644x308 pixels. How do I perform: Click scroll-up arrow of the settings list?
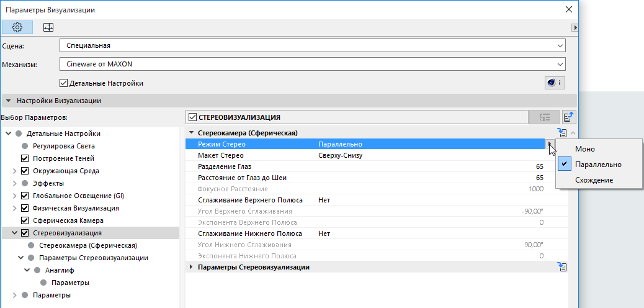click(x=573, y=133)
